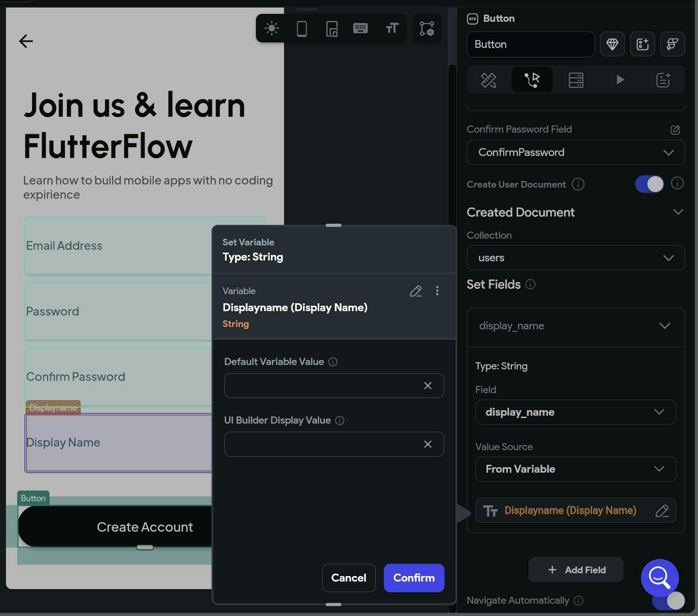The height and width of the screenshot is (616, 698).
Task: Click the bottom drag handle of popup
Action: 334,605
